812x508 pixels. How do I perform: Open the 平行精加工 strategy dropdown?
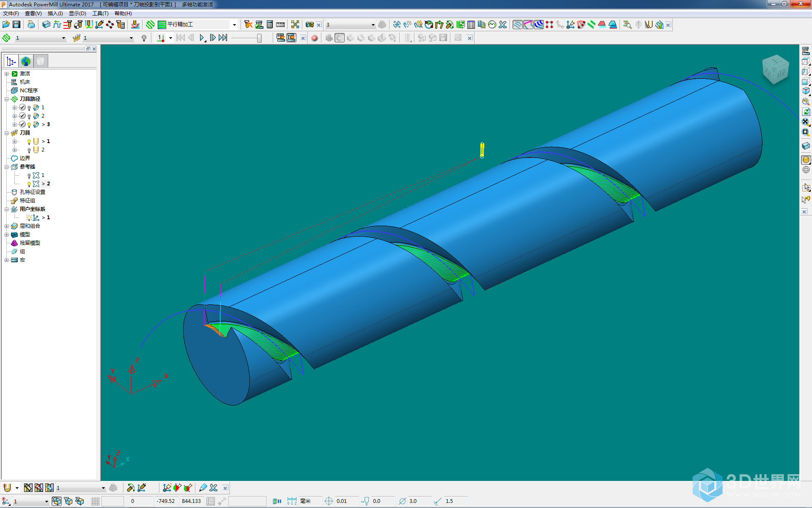tap(234, 25)
